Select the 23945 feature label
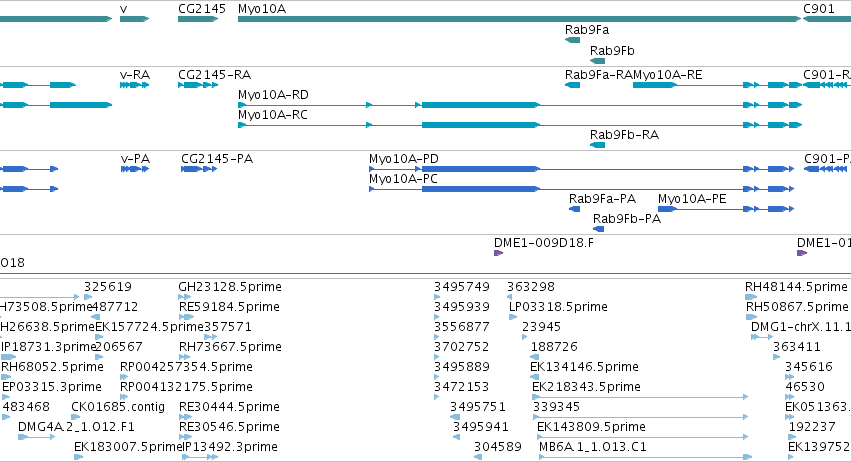This screenshot has width=851, height=462. (542, 327)
